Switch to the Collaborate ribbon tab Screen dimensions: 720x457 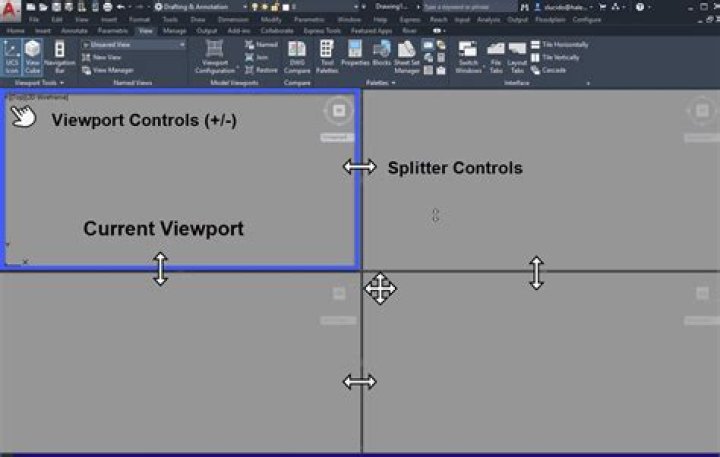pos(277,31)
